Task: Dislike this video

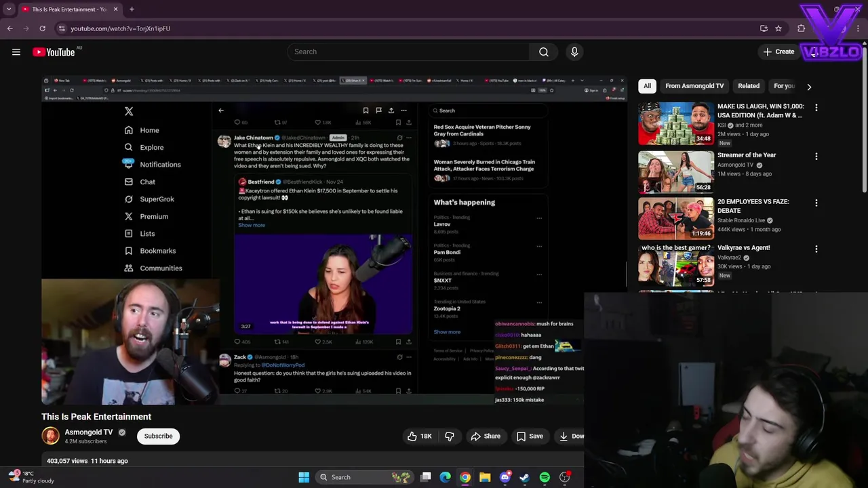Action: (450, 436)
